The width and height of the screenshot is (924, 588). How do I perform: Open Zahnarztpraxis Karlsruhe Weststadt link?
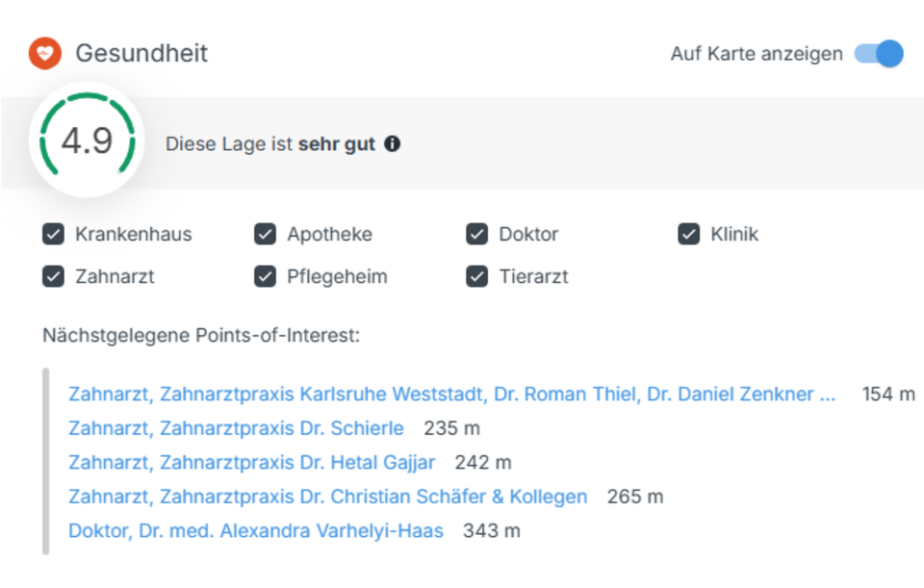pos(452,394)
